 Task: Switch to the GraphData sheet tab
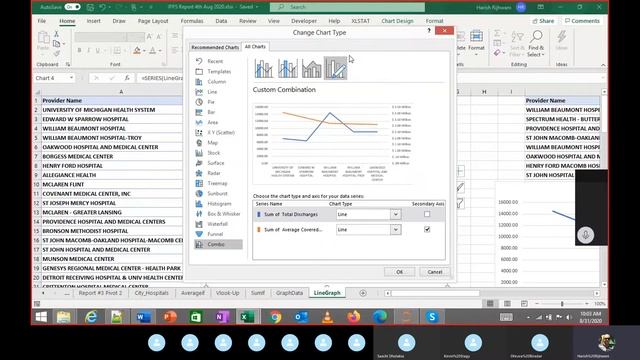pos(289,293)
